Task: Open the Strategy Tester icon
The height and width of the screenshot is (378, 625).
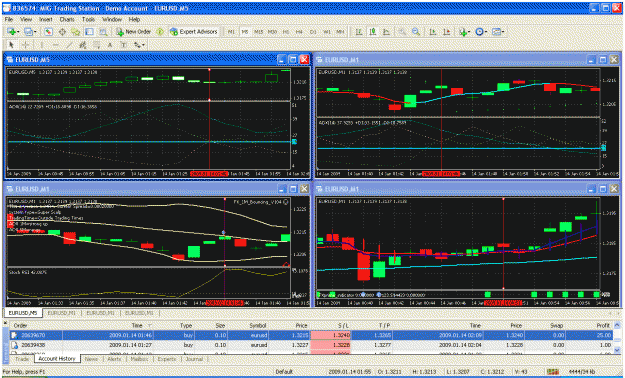Action: pyautogui.click(x=103, y=32)
